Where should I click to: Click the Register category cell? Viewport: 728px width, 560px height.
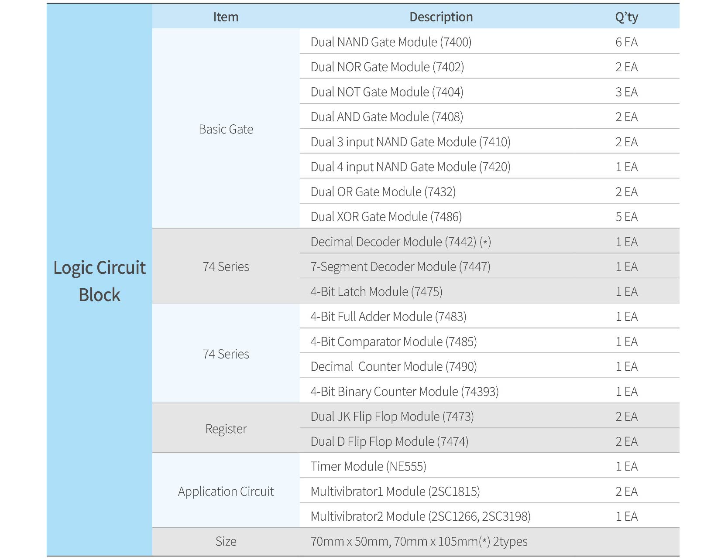pos(226,429)
